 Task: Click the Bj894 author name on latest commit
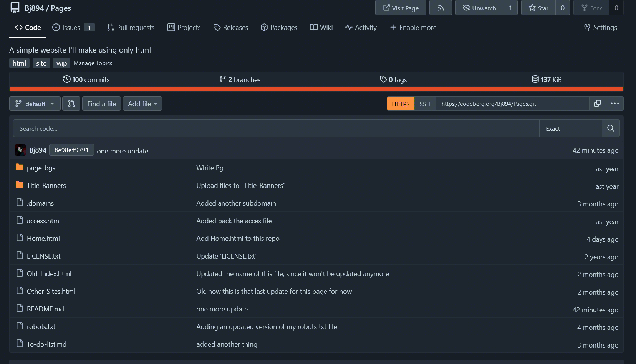pos(38,150)
